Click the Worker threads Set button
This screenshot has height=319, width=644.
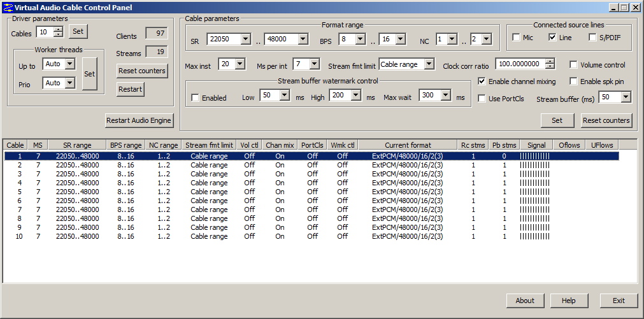pyautogui.click(x=90, y=74)
